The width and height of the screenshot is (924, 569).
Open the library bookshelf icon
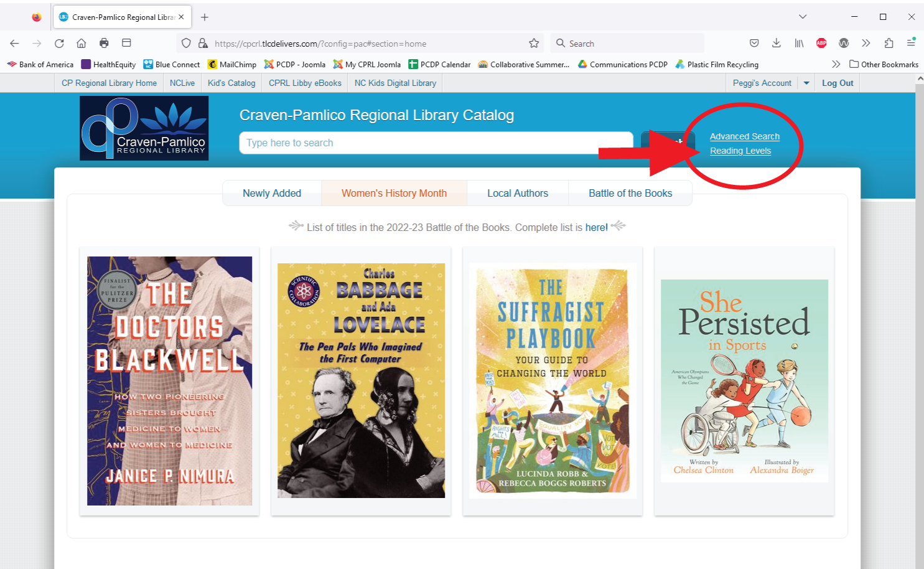coord(799,43)
